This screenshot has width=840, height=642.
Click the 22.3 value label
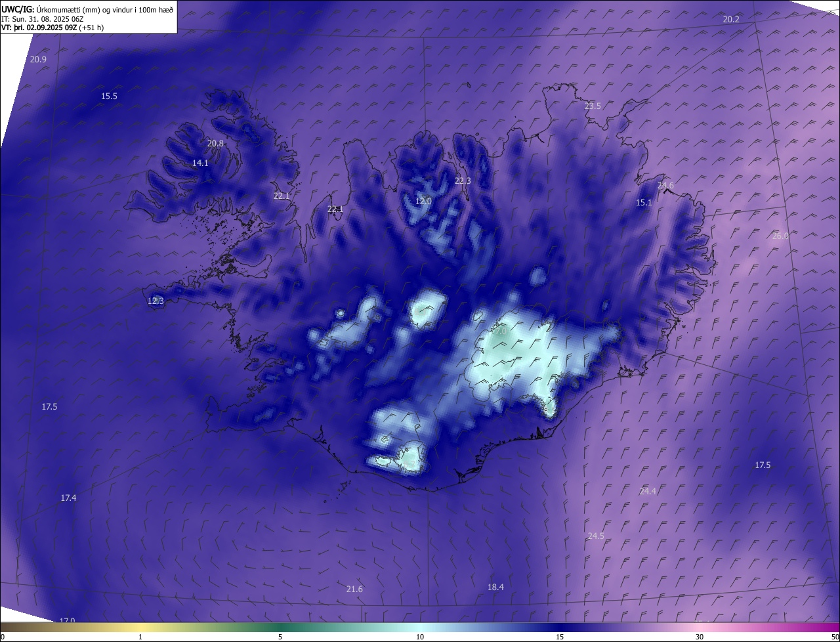463,181
